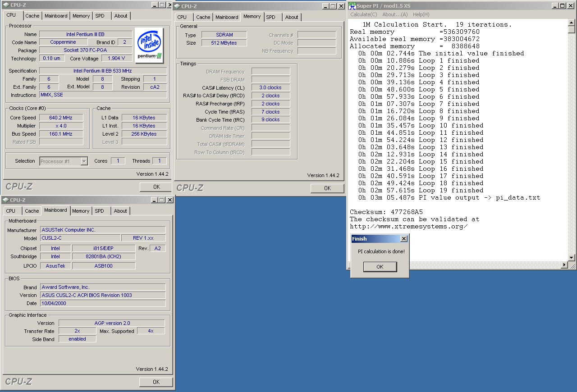Open the Cache tab in the Mainboard window
This screenshot has height=392, width=577.
pyautogui.click(x=32, y=211)
